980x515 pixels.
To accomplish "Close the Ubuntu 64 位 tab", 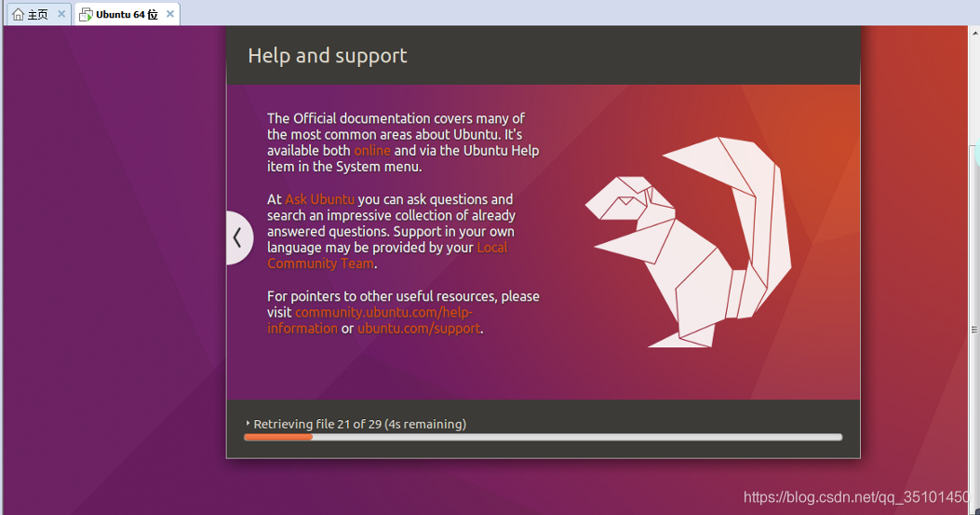I will 170,14.
